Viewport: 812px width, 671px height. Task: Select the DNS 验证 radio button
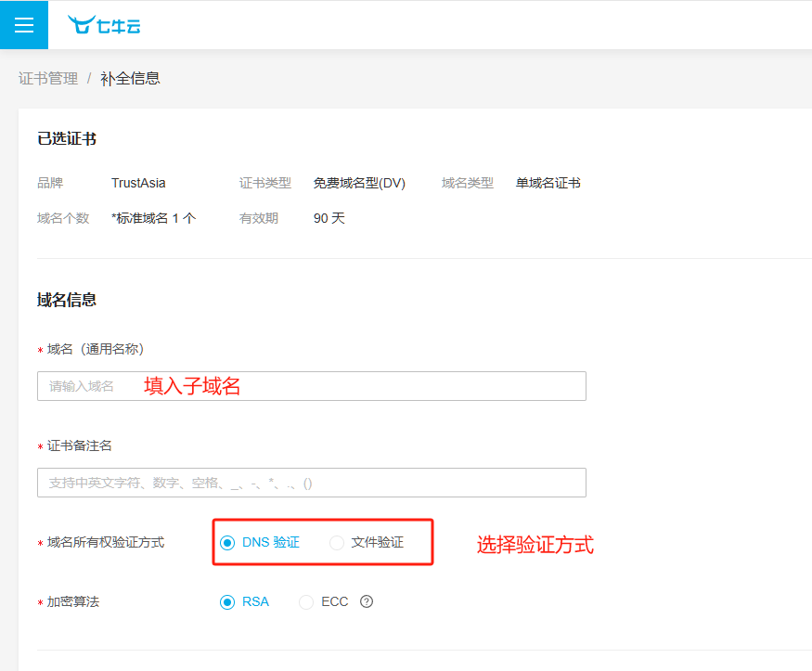(x=227, y=543)
